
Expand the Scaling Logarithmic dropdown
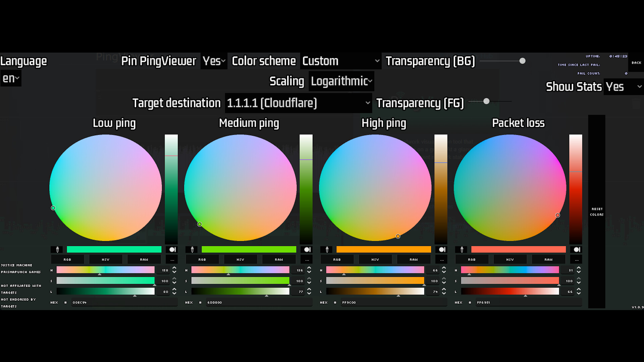(341, 81)
